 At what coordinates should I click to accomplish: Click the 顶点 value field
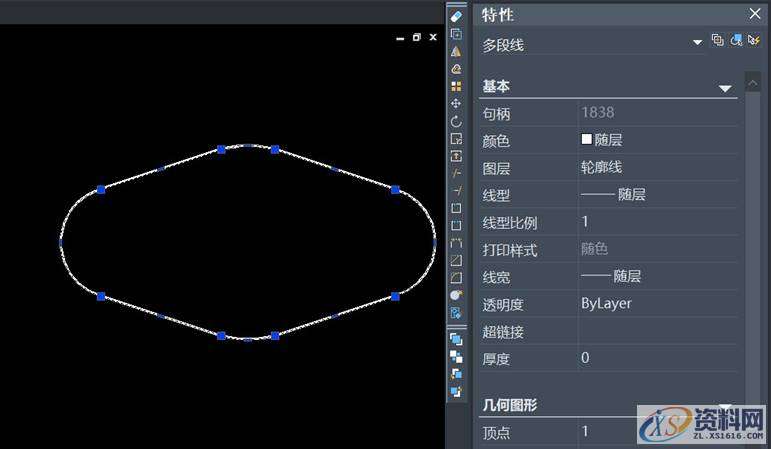point(658,432)
